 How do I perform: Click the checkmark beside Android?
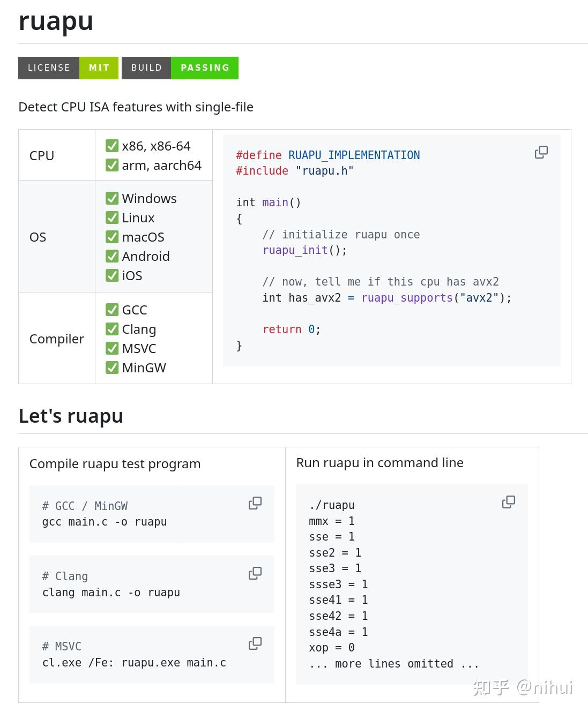112,257
